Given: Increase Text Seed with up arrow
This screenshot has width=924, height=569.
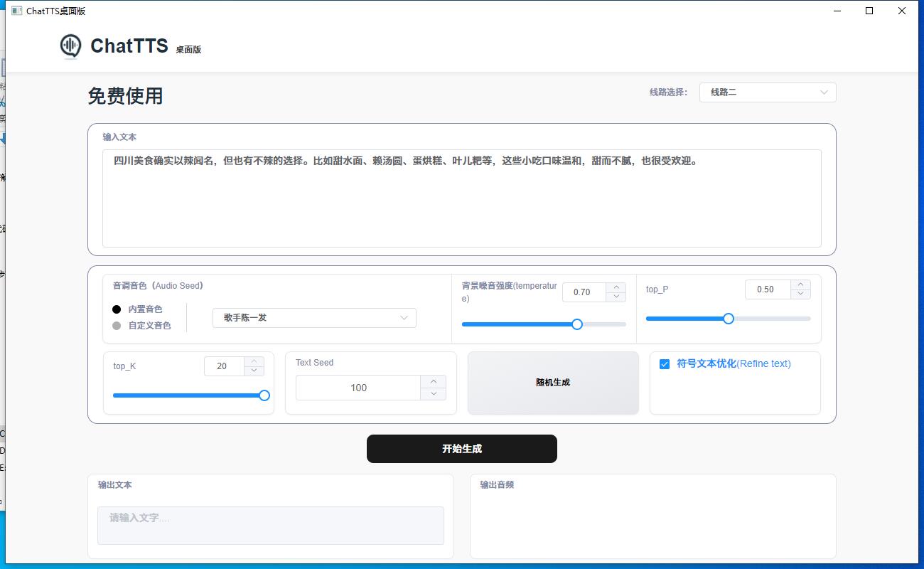Looking at the screenshot, I should click(x=433, y=381).
